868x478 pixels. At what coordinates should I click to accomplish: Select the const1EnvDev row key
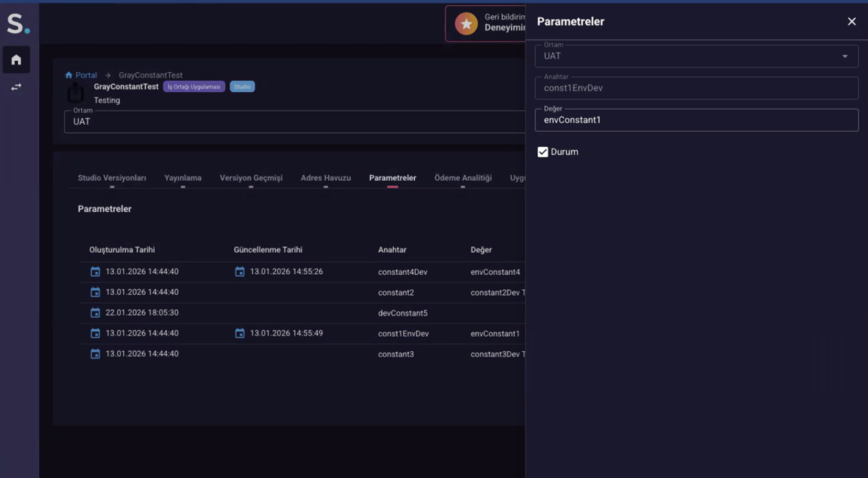click(x=403, y=334)
